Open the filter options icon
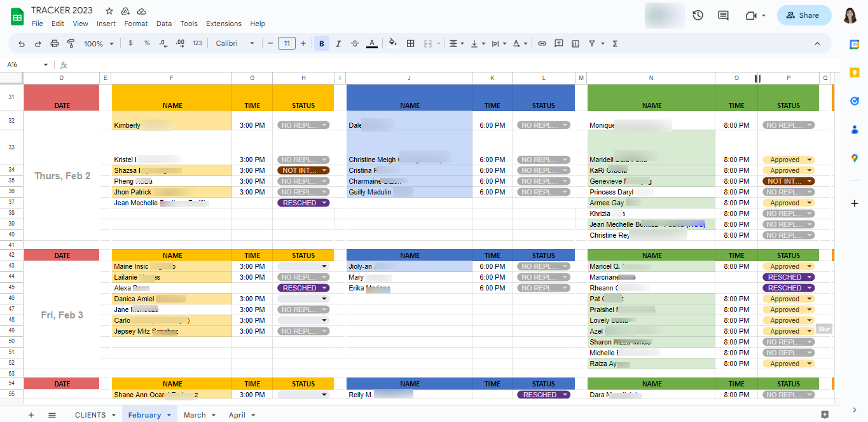The height and width of the screenshot is (422, 868). click(595, 44)
